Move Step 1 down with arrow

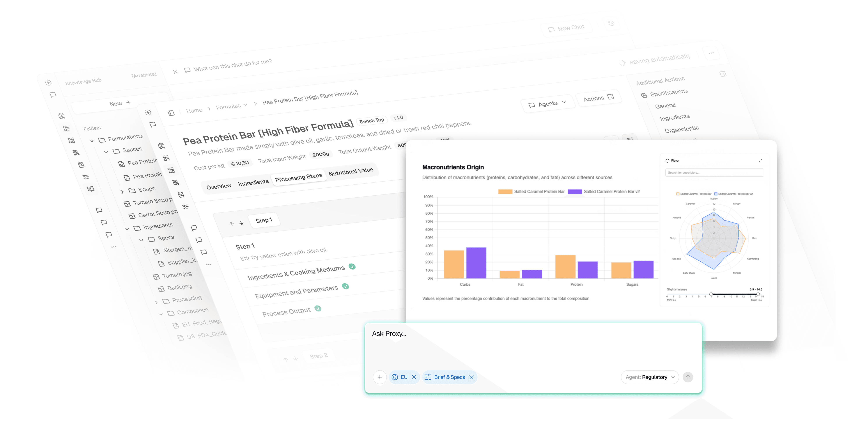[241, 223]
